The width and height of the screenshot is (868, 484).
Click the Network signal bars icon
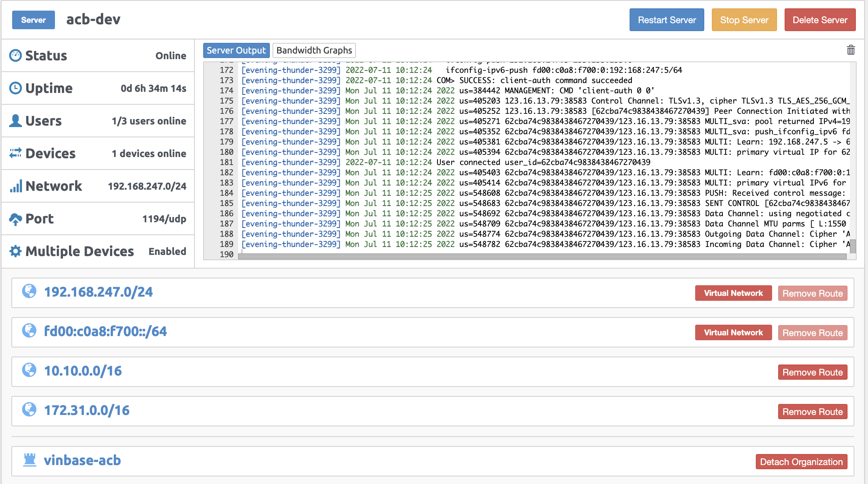[x=16, y=186]
